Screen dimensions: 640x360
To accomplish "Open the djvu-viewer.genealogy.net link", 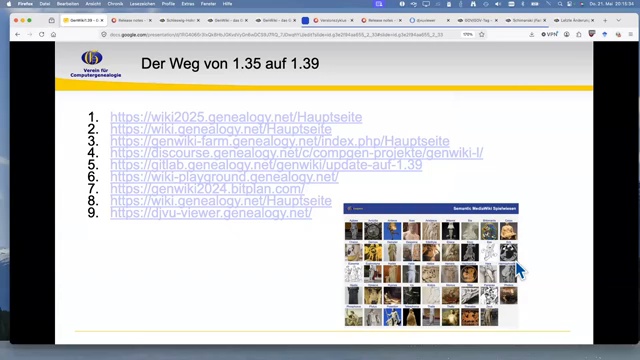I will coord(211,213).
